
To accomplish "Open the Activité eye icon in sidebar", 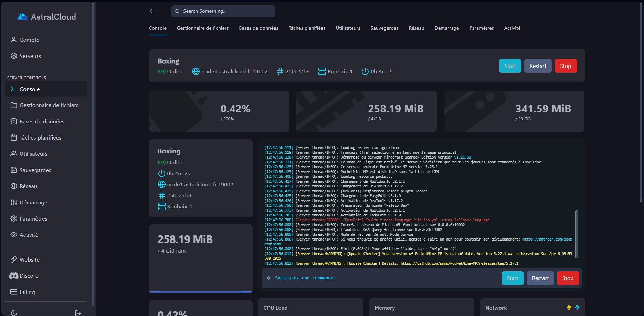I will (14, 235).
